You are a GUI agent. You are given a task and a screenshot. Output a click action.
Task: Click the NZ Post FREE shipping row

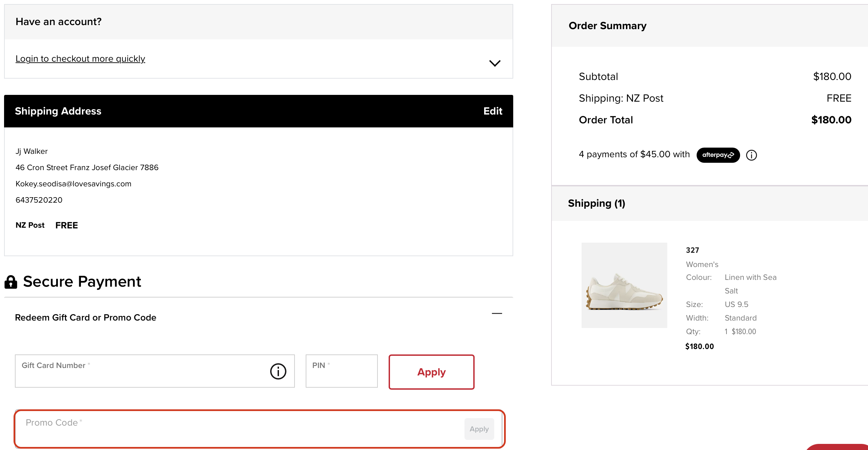click(x=47, y=225)
